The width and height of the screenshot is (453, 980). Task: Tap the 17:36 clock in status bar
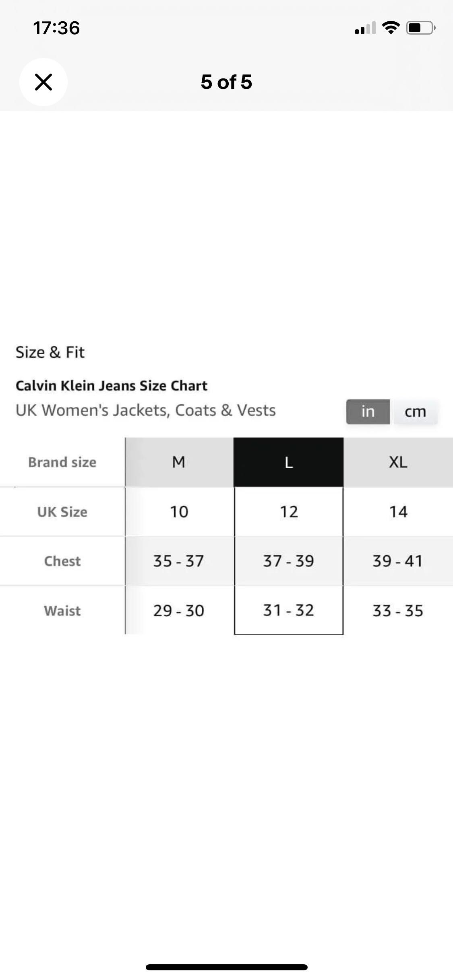[x=56, y=28]
